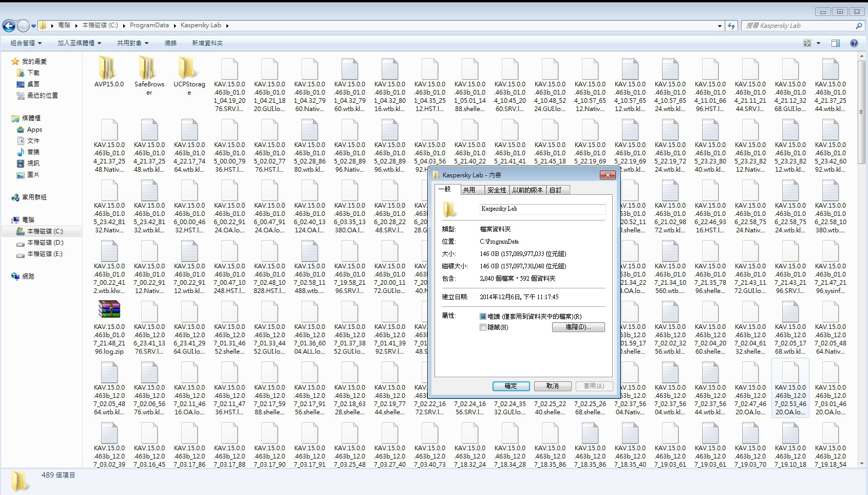The image size is (868, 495).
Task: Open the recent pages dropdown beside the forward arrow
Action: [34, 26]
